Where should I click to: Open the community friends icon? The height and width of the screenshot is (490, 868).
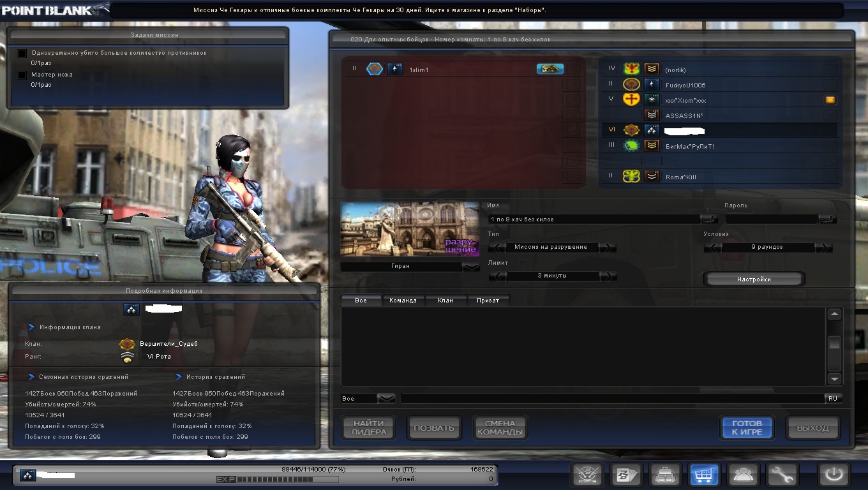click(x=744, y=475)
